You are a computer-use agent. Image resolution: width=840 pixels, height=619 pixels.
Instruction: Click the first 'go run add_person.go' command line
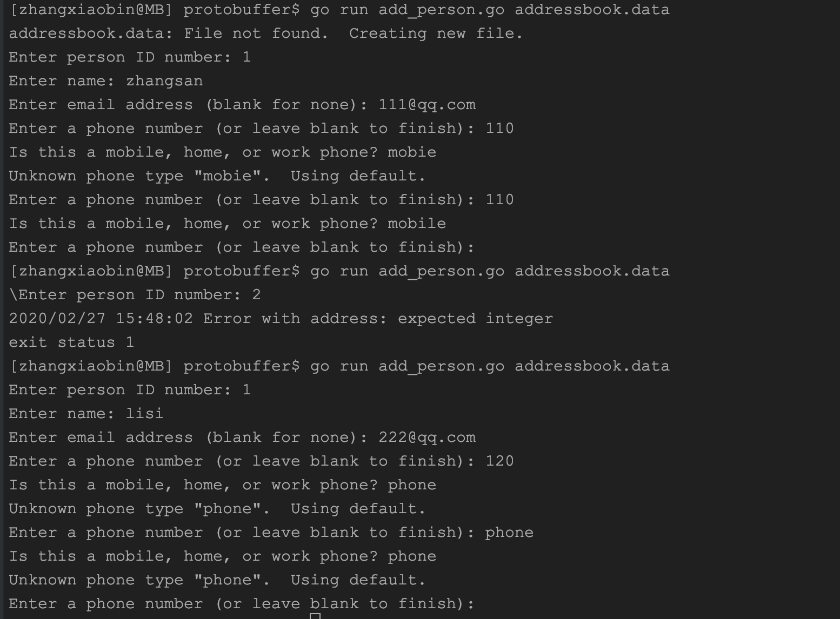click(x=339, y=10)
